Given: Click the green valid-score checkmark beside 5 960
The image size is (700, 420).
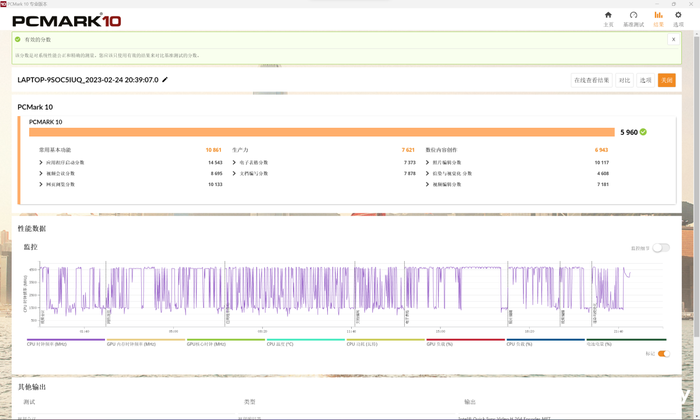Looking at the screenshot, I should (x=643, y=132).
